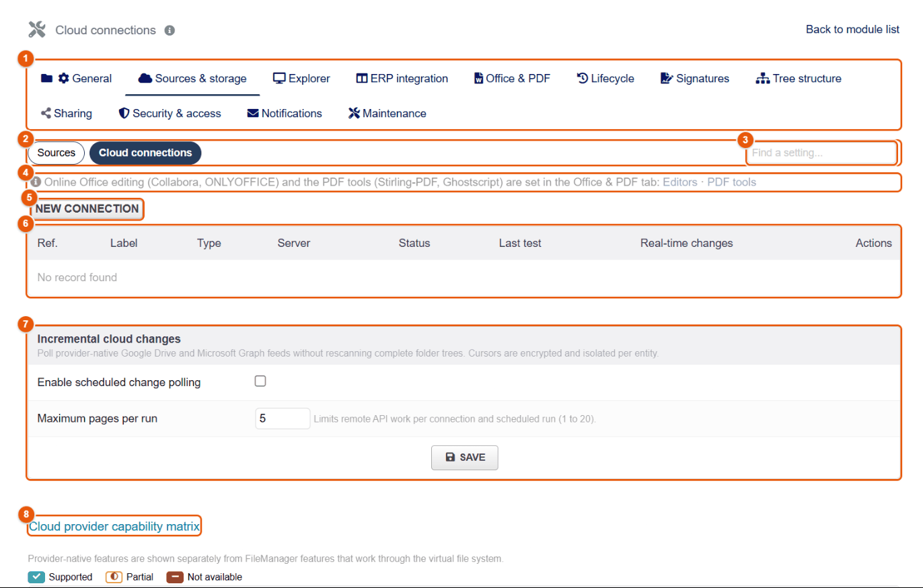Click the Supported legend entry
The image size is (923, 588).
(x=61, y=577)
